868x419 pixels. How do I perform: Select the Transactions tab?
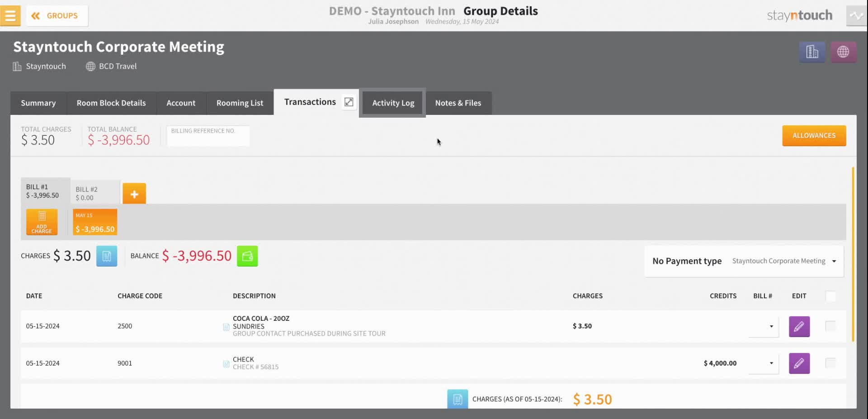point(310,102)
